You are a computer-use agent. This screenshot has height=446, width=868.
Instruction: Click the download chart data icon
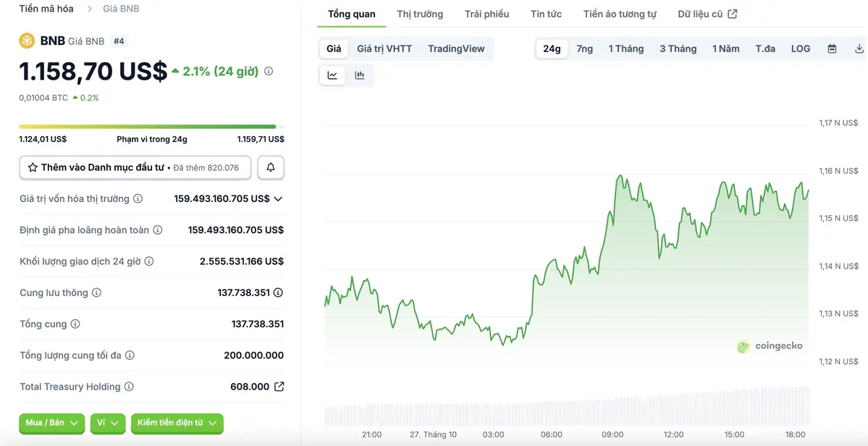[x=859, y=49]
